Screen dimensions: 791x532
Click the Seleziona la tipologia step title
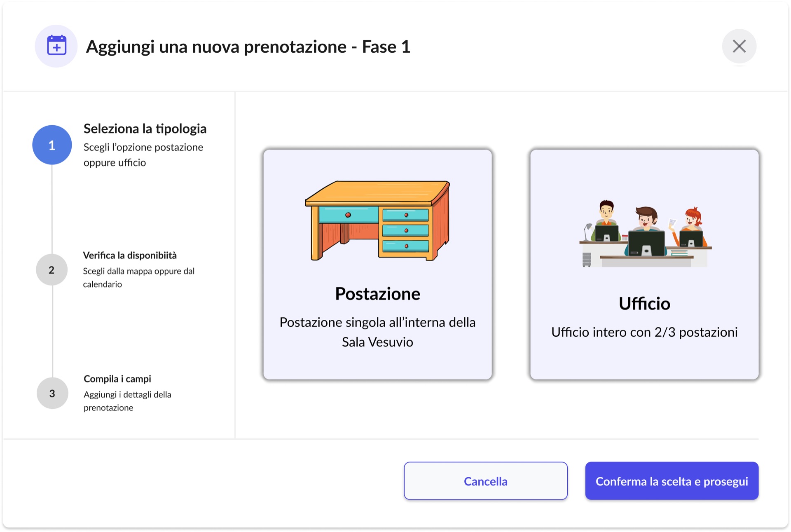[x=145, y=129]
